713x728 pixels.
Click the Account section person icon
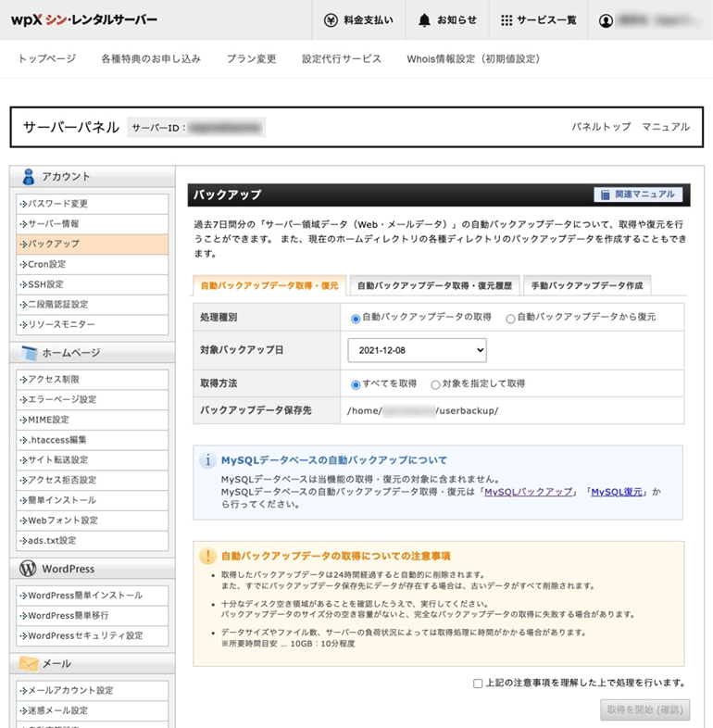click(29, 177)
